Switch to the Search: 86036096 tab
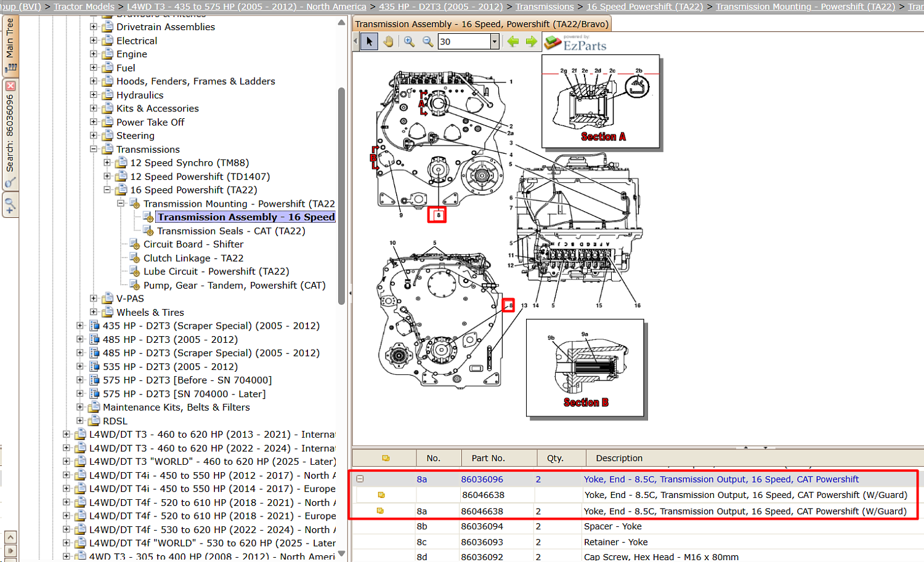 (x=10, y=134)
